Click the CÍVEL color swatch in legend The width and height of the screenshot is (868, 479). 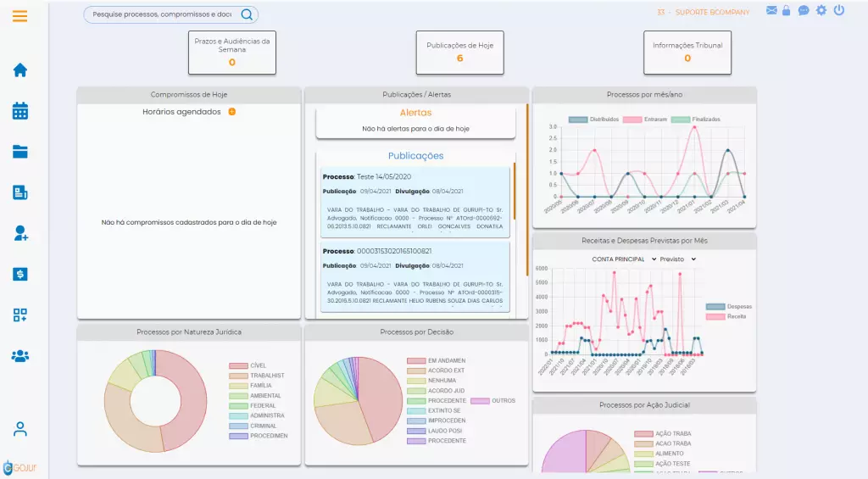(x=238, y=365)
